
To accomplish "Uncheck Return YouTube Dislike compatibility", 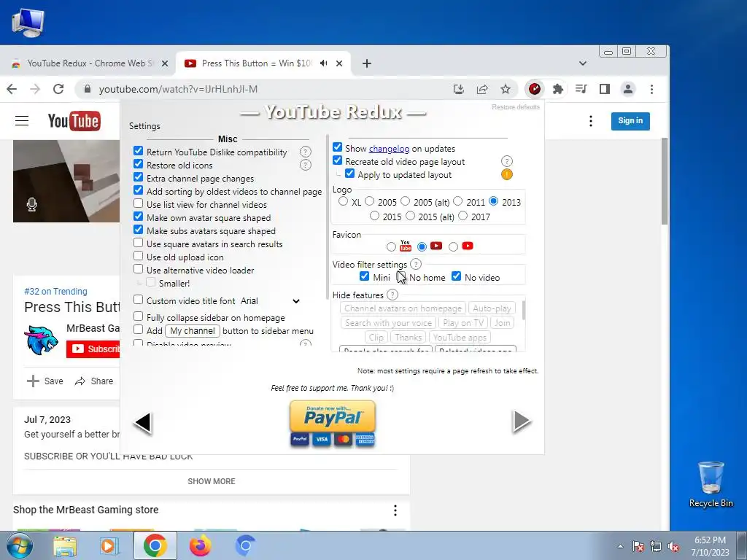I will 138,151.
